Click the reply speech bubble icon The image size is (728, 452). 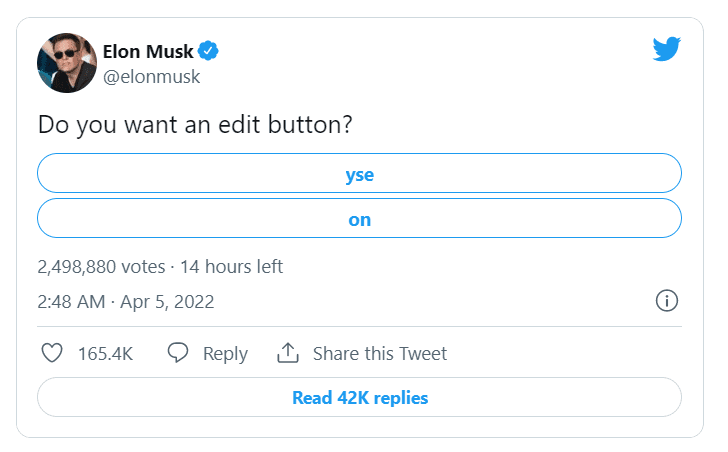point(178,353)
